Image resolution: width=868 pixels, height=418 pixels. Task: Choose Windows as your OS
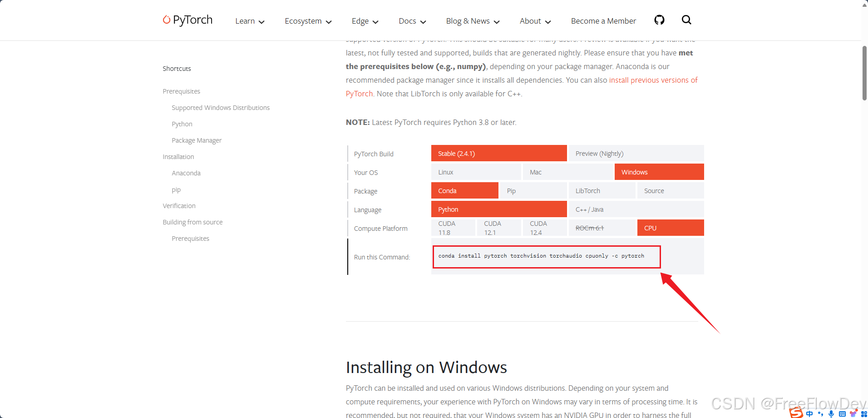(659, 172)
